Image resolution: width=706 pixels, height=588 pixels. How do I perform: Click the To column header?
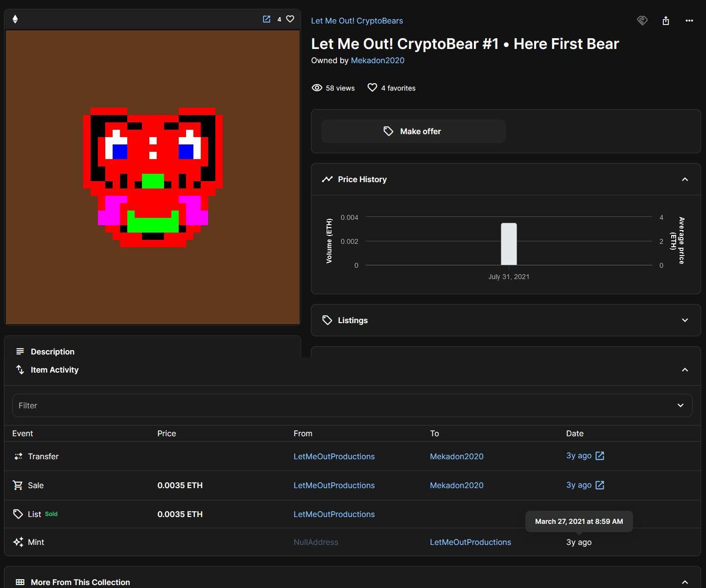click(434, 433)
